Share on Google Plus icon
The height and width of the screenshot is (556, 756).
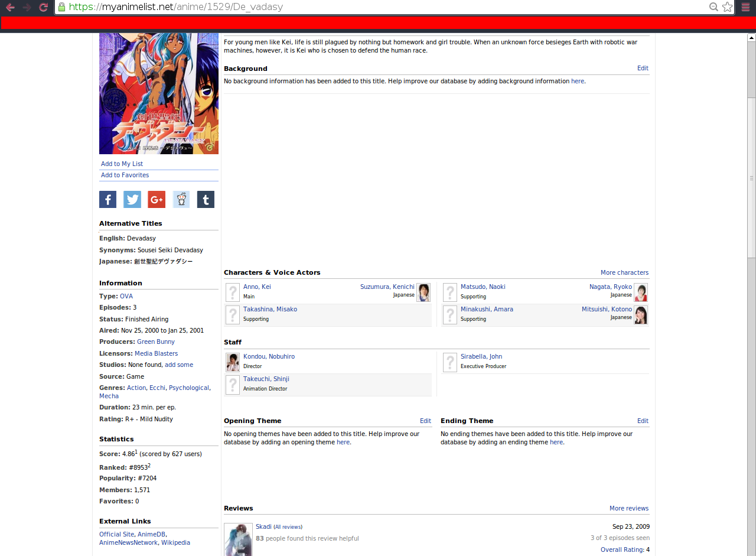tap(157, 200)
